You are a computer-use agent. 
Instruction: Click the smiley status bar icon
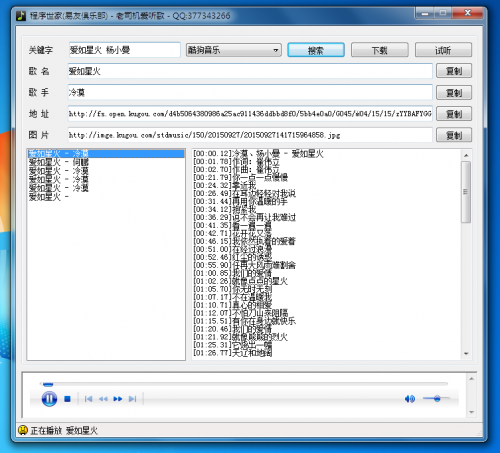coord(23,430)
